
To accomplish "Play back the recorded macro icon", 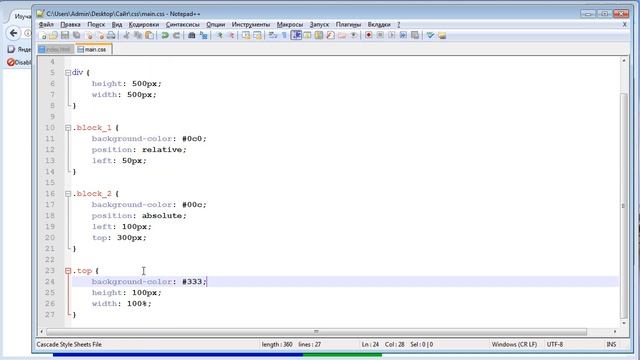I will [x=391, y=36].
